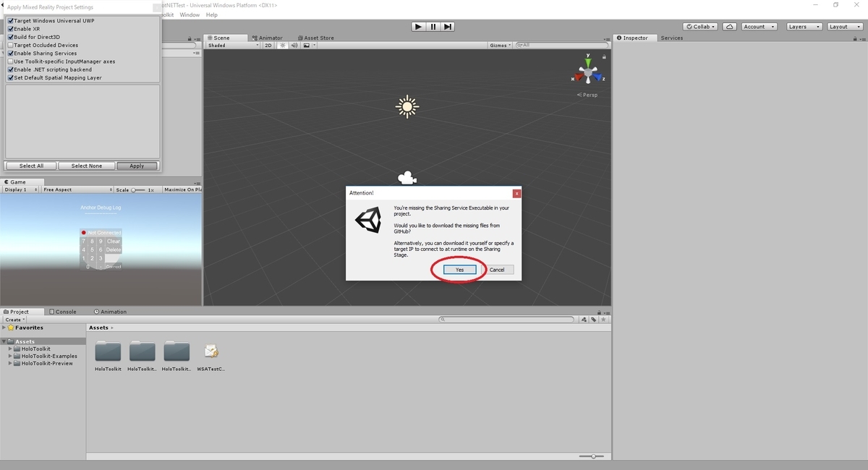Select the WSATestC... certificate asset

pyautogui.click(x=211, y=352)
